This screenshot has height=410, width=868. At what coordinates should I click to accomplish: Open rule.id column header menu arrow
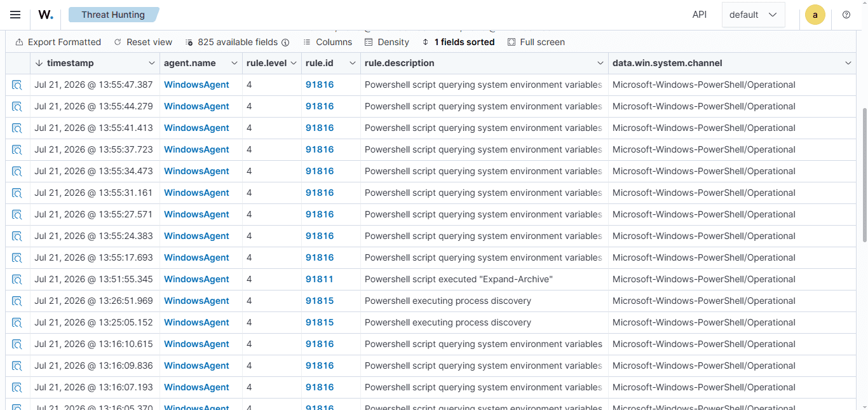pos(352,63)
